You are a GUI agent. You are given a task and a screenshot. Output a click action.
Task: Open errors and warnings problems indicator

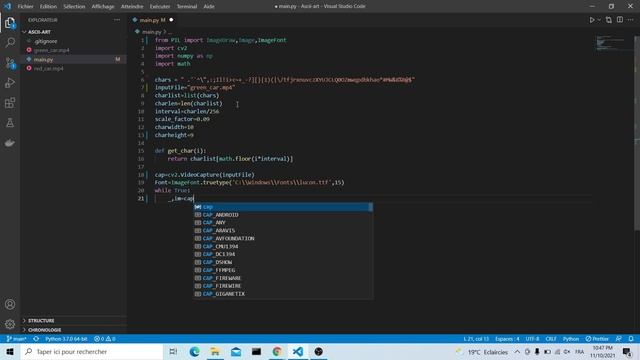coord(105,339)
